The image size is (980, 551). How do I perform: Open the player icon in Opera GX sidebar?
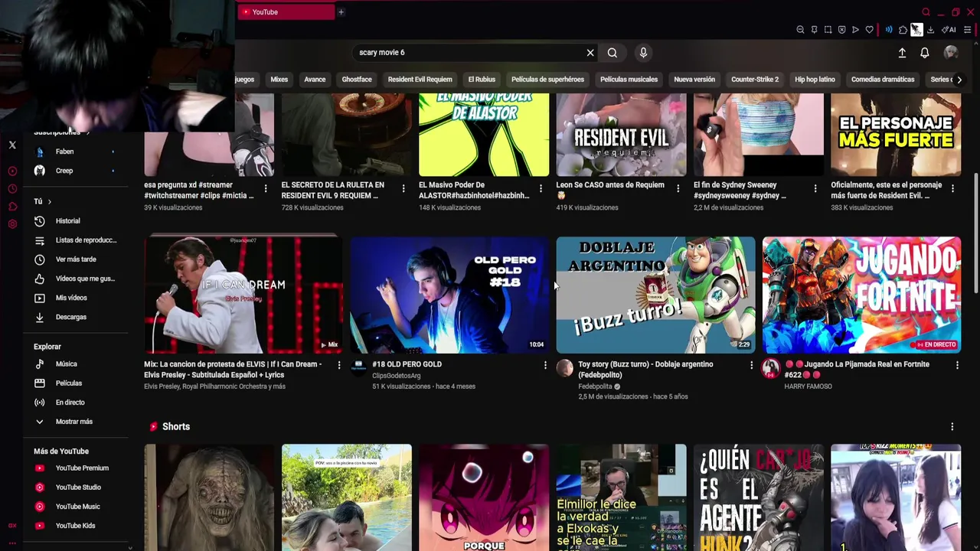tap(12, 171)
